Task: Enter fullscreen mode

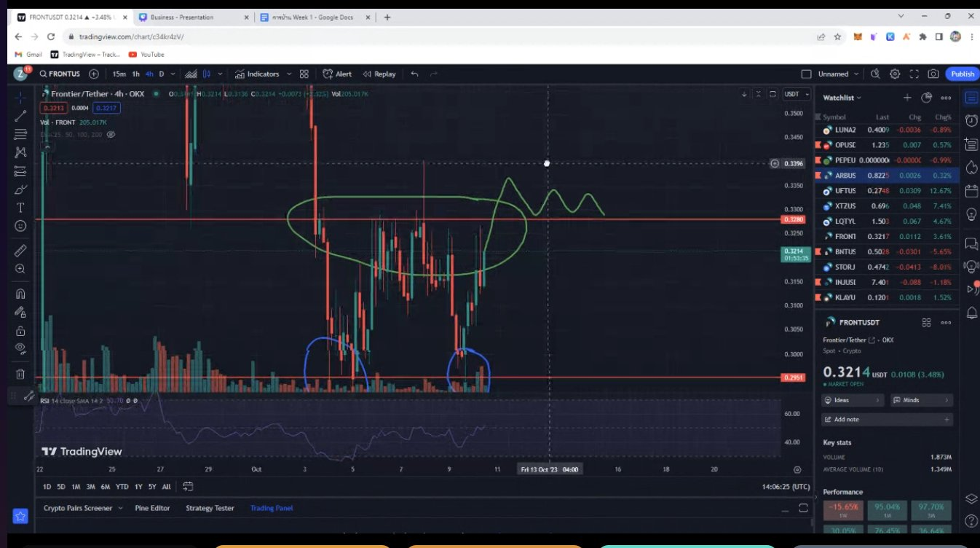Action: point(914,74)
